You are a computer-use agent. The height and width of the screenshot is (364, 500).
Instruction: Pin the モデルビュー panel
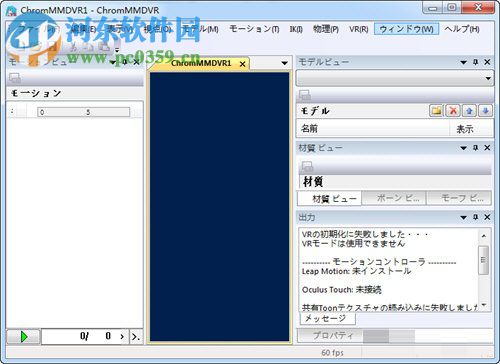[476, 62]
